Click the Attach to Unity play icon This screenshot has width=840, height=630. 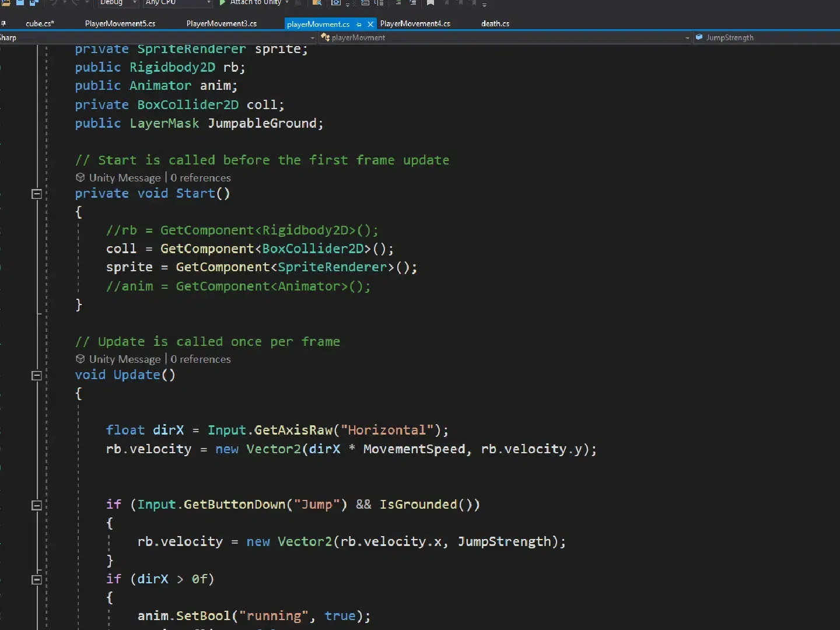(x=222, y=3)
